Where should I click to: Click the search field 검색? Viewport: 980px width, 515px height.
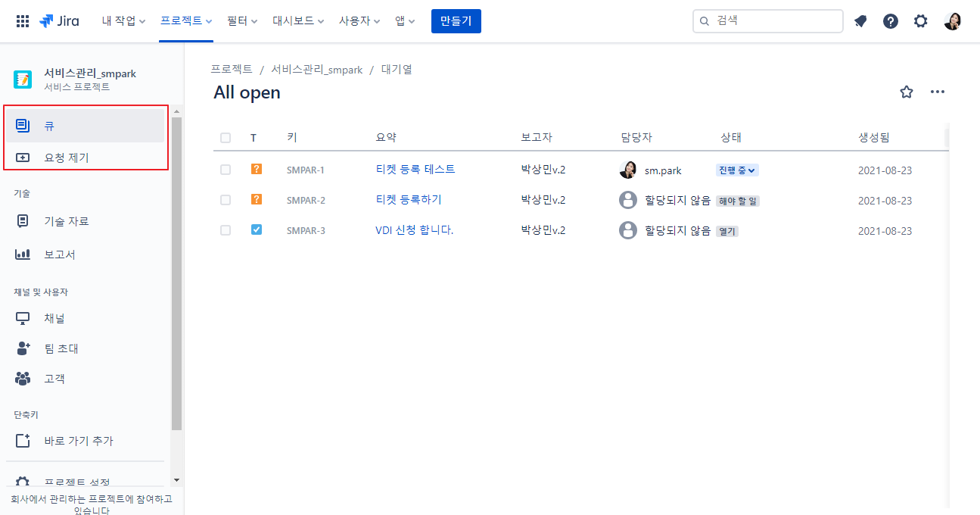click(x=768, y=21)
